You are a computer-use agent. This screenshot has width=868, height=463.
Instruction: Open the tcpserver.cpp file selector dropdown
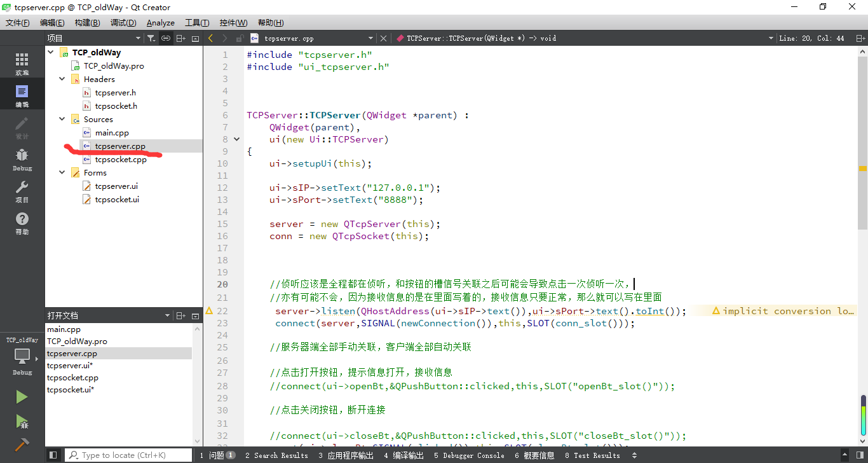tap(313, 38)
